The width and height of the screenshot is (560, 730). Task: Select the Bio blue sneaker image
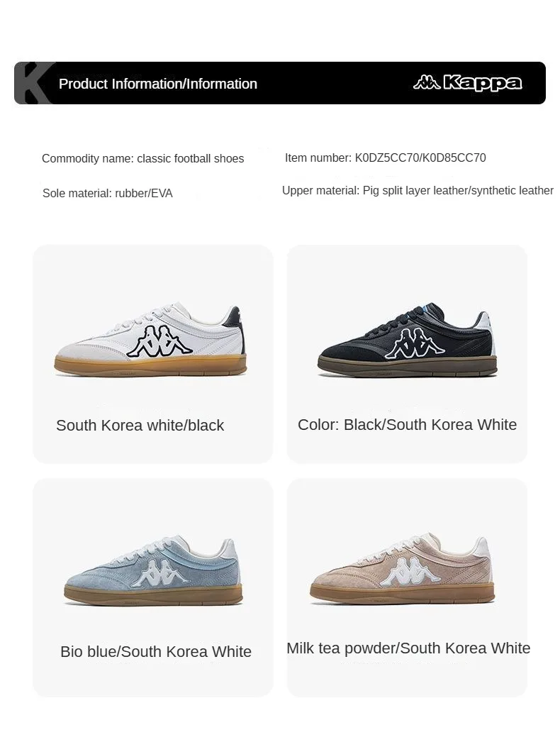click(x=153, y=572)
